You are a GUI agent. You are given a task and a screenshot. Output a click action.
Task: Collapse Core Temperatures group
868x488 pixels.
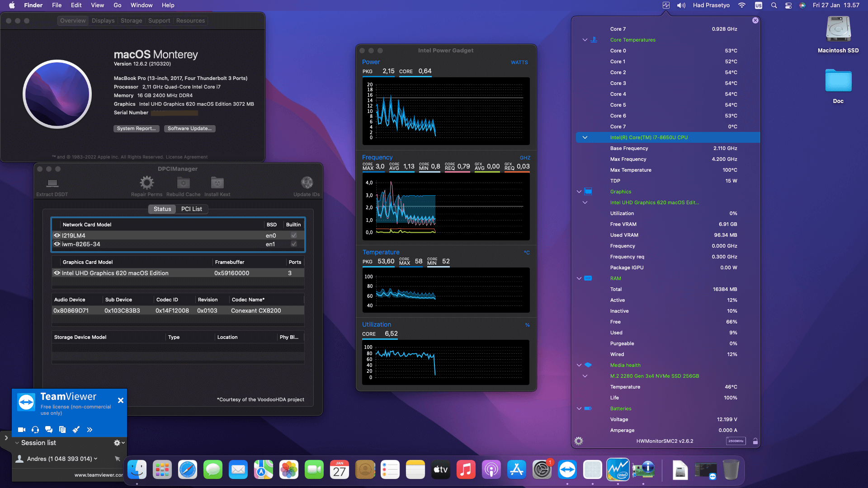[x=585, y=40]
